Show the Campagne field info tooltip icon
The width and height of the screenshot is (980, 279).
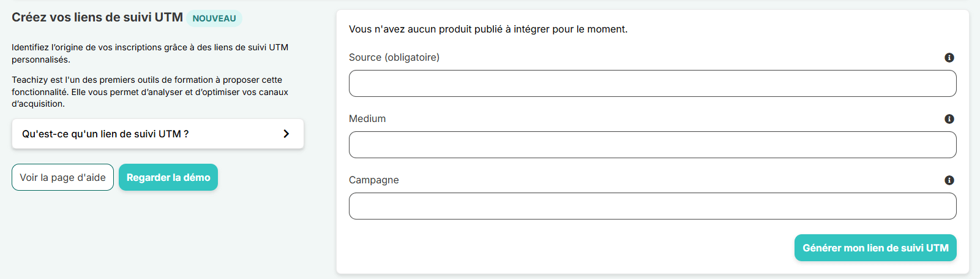[x=949, y=180]
